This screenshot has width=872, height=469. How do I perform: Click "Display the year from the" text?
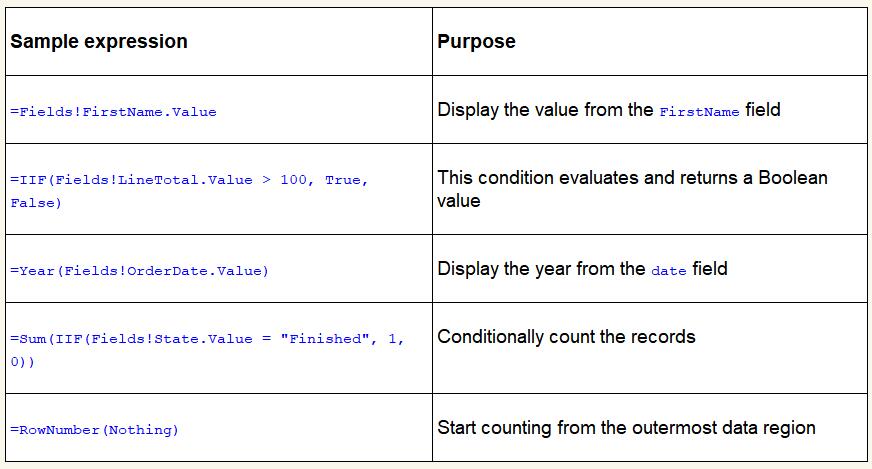pyautogui.click(x=541, y=269)
